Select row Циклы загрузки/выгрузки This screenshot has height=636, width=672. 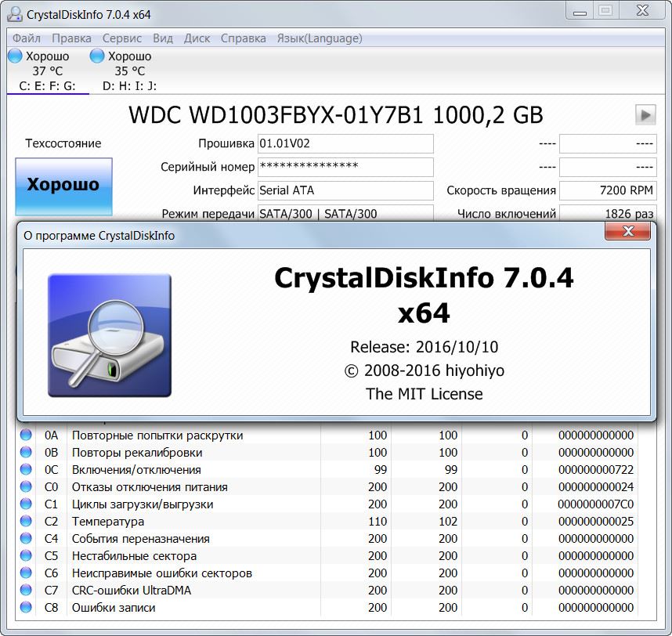tap(327, 504)
